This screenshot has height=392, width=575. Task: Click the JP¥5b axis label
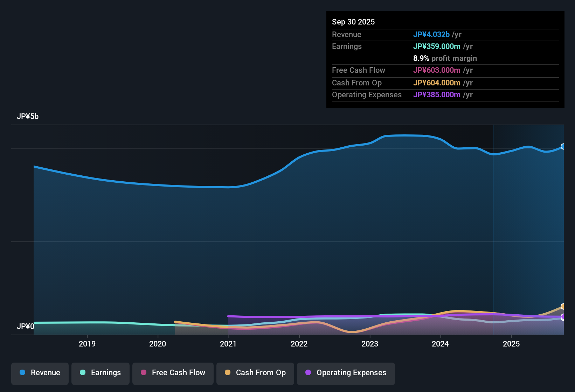click(x=28, y=117)
